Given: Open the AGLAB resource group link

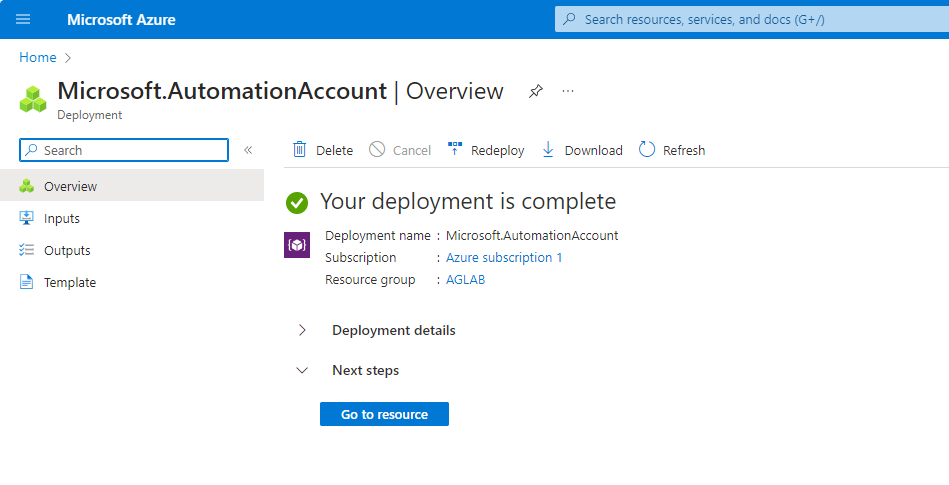Looking at the screenshot, I should pyautogui.click(x=465, y=280).
